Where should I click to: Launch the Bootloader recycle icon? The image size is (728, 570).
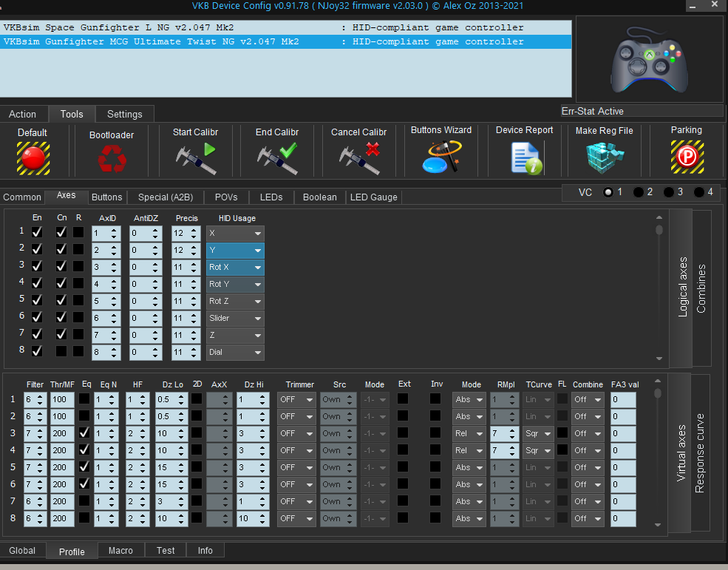[112, 158]
